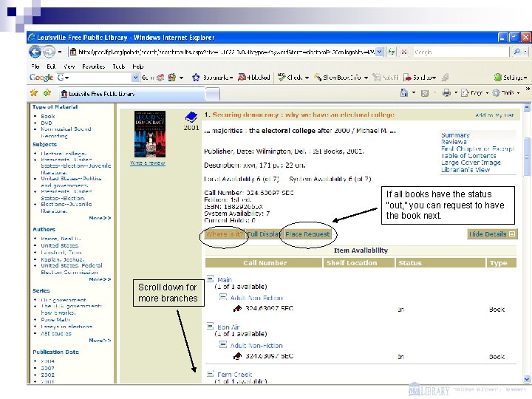Click the Write a review link

coord(148,163)
